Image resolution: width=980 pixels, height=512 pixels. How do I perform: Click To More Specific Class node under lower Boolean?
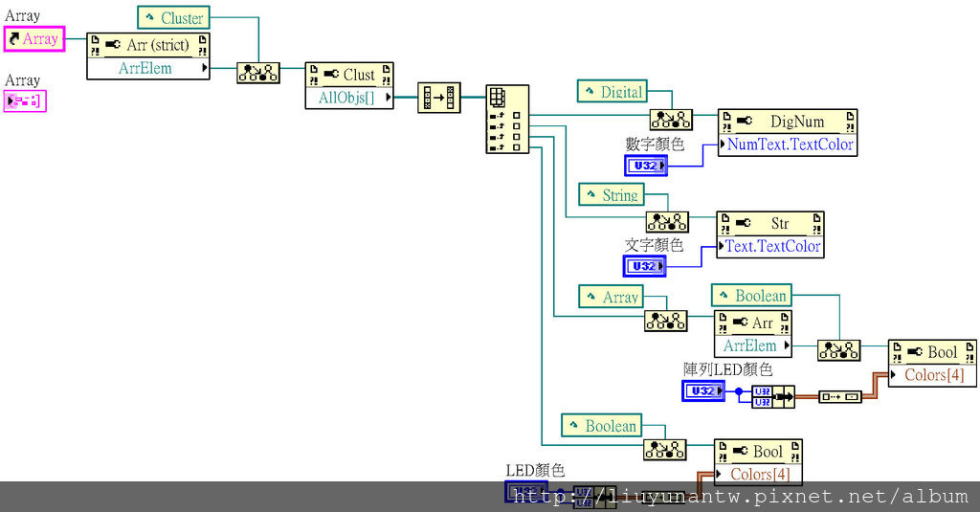click(664, 450)
